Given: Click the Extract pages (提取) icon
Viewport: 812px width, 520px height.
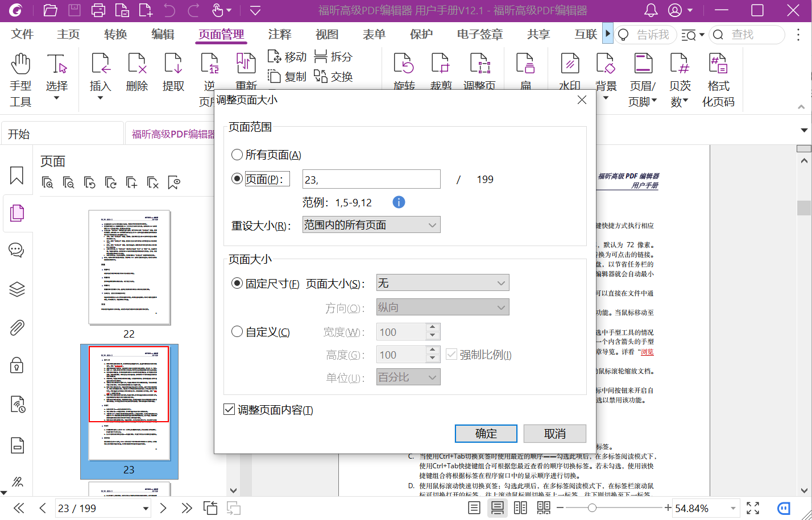Looking at the screenshot, I should 173,64.
